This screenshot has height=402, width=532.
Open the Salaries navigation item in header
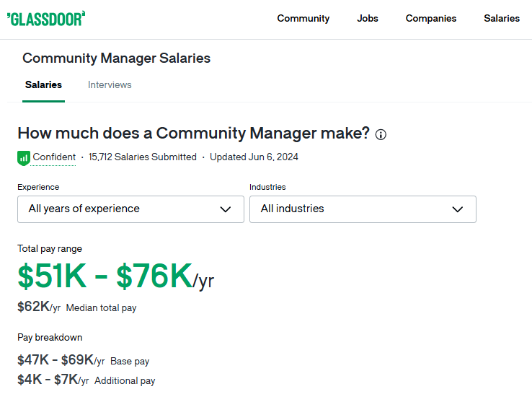point(502,18)
